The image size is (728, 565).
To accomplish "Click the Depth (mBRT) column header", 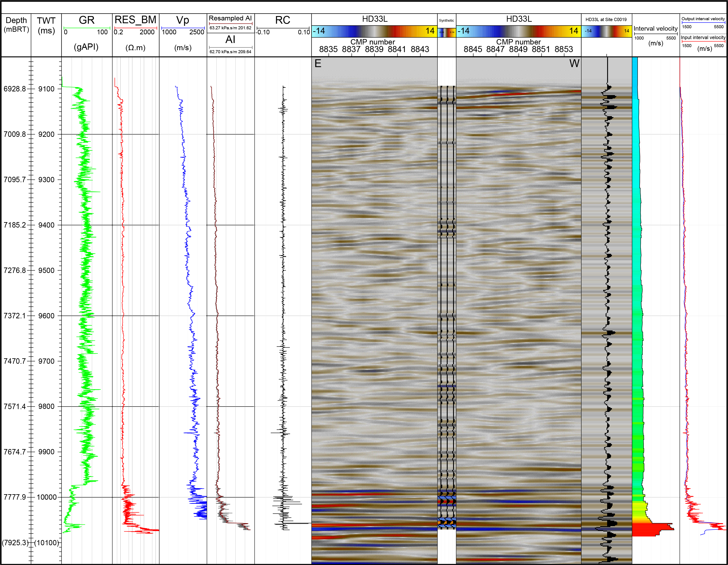I will (16, 25).
